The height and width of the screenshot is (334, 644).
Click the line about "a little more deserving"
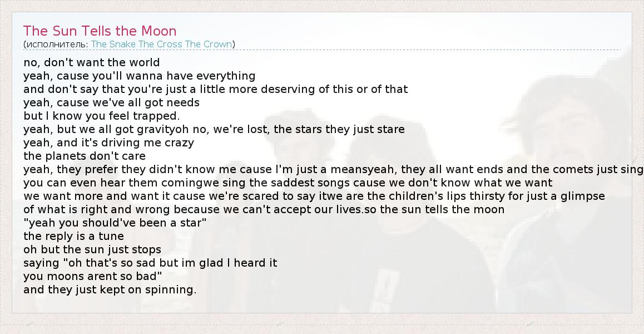point(216,89)
